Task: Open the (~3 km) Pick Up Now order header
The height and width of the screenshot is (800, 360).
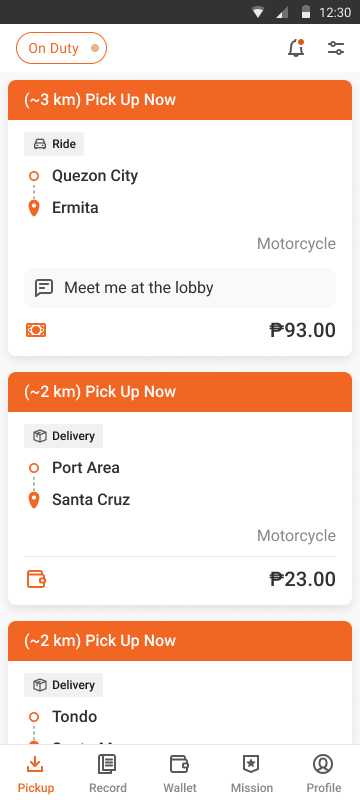Action: pyautogui.click(x=180, y=99)
